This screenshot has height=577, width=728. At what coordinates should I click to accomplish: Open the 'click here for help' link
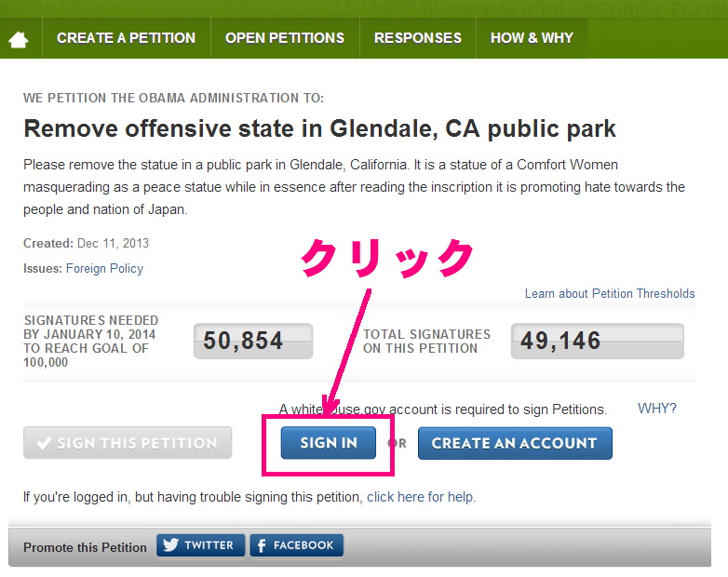click(x=421, y=497)
